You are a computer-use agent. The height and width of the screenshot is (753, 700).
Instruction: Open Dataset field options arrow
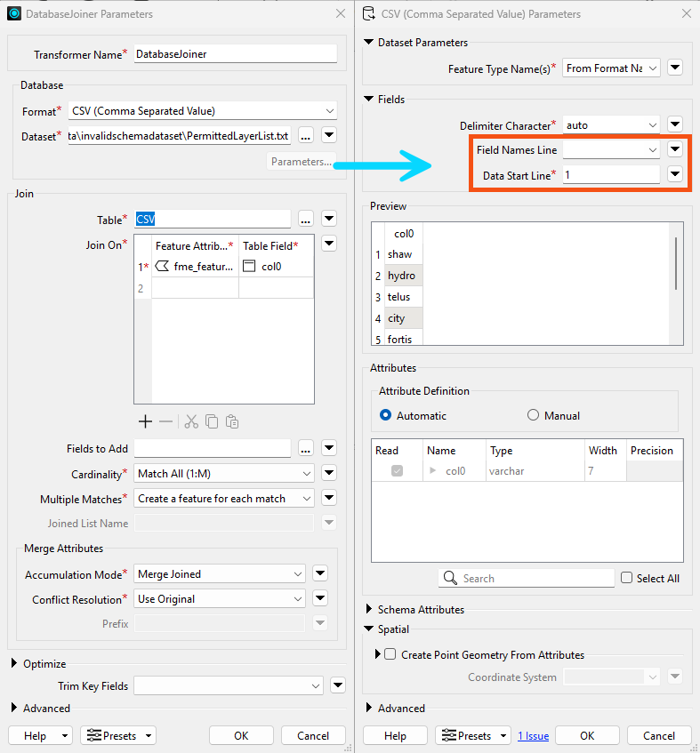(x=329, y=135)
